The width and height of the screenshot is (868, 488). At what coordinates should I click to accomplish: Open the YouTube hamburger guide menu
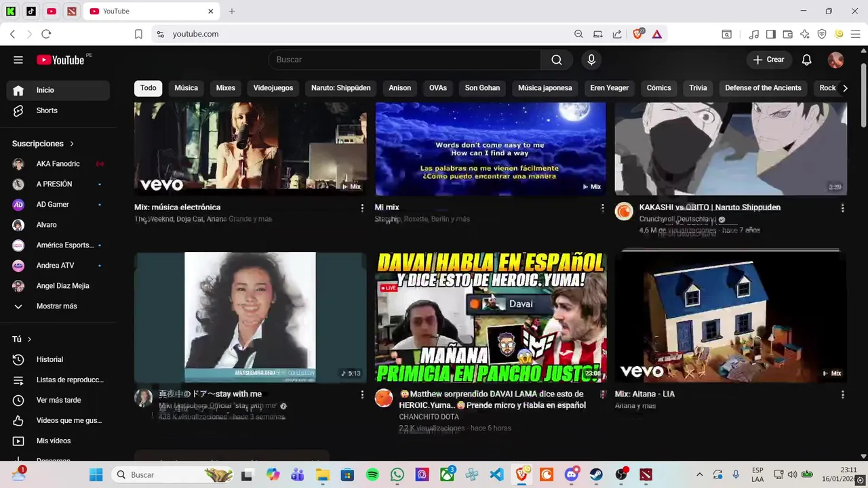tap(18, 60)
